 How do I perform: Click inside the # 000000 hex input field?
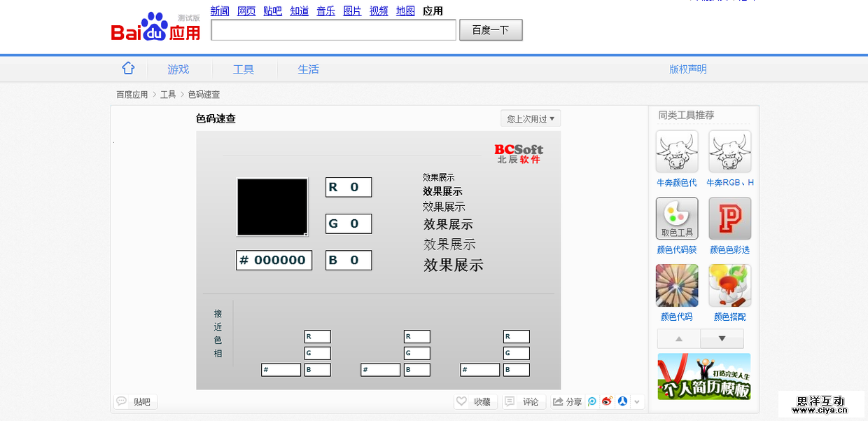(274, 260)
